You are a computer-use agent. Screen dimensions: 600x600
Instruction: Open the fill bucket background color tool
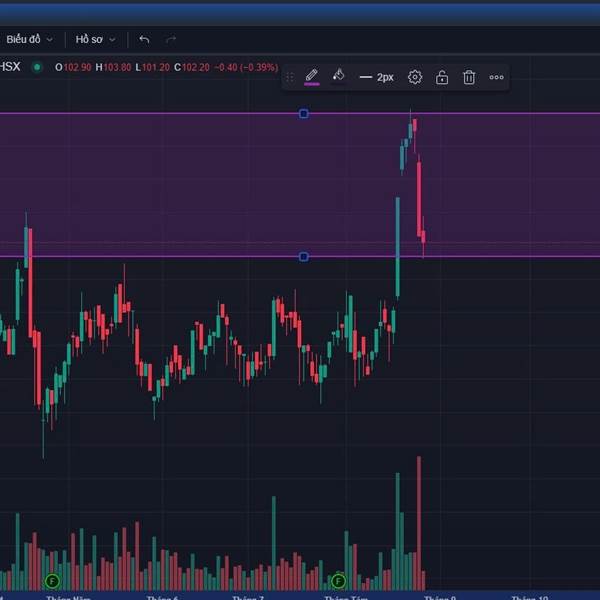point(338,76)
